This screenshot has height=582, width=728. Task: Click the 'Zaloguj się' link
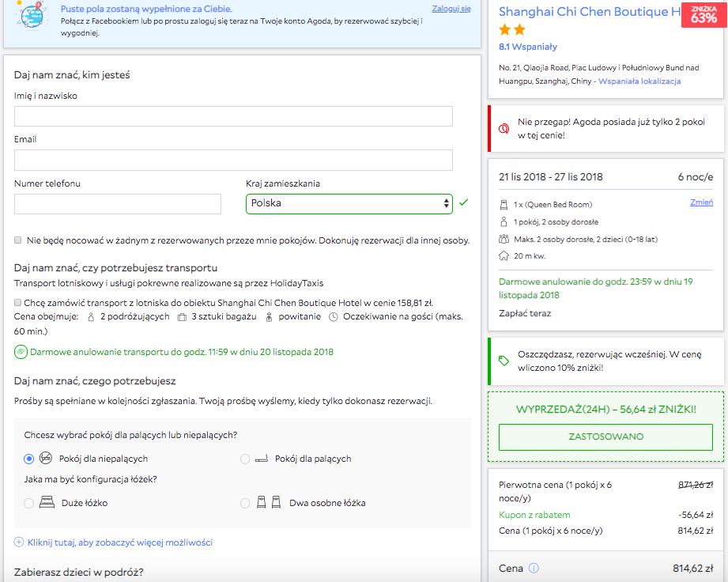(451, 9)
